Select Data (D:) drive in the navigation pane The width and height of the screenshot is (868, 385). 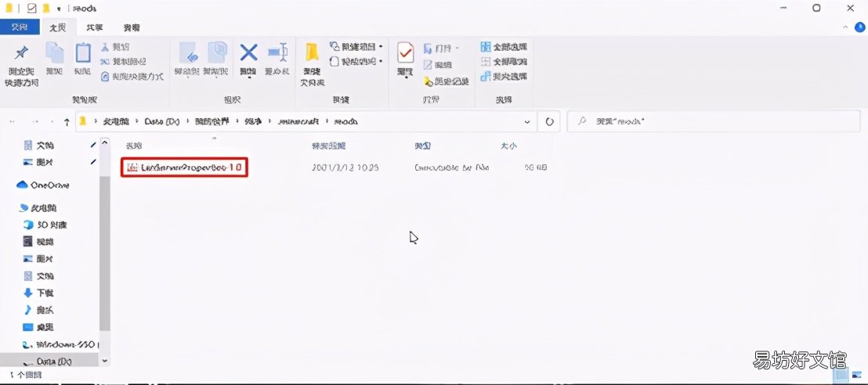(48, 362)
